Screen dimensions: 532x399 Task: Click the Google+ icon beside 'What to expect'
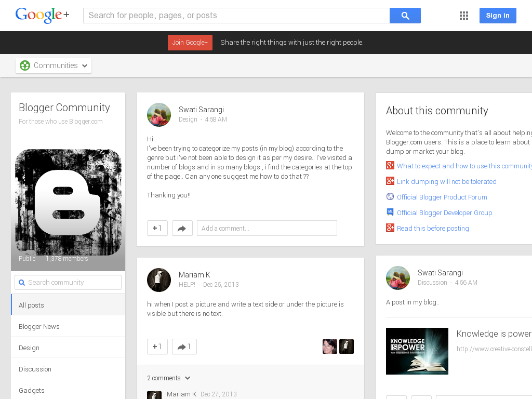coord(390,166)
